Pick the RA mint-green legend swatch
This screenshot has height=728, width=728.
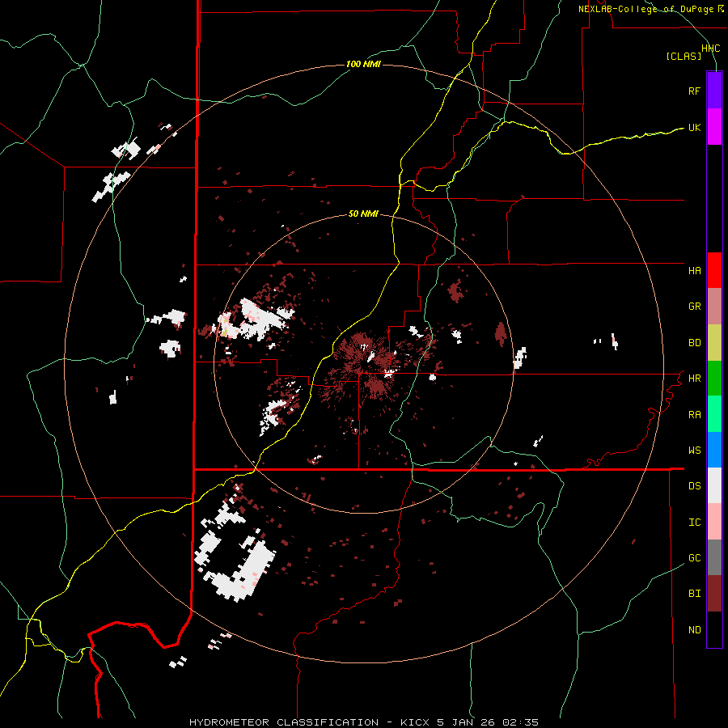(714, 414)
